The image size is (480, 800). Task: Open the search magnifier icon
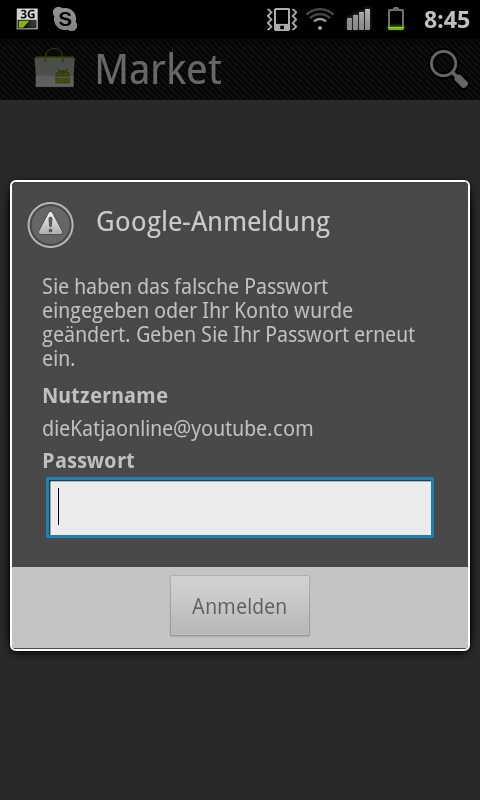(x=448, y=69)
